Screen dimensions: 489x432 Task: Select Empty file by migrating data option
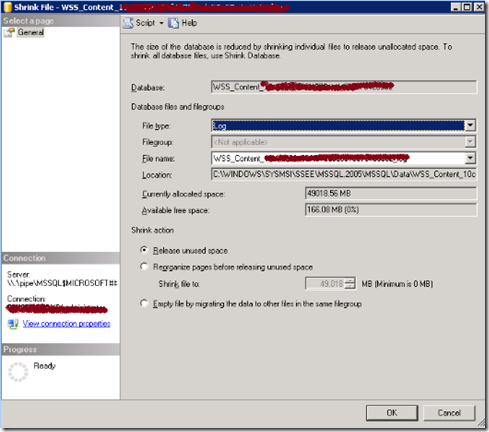(144, 303)
